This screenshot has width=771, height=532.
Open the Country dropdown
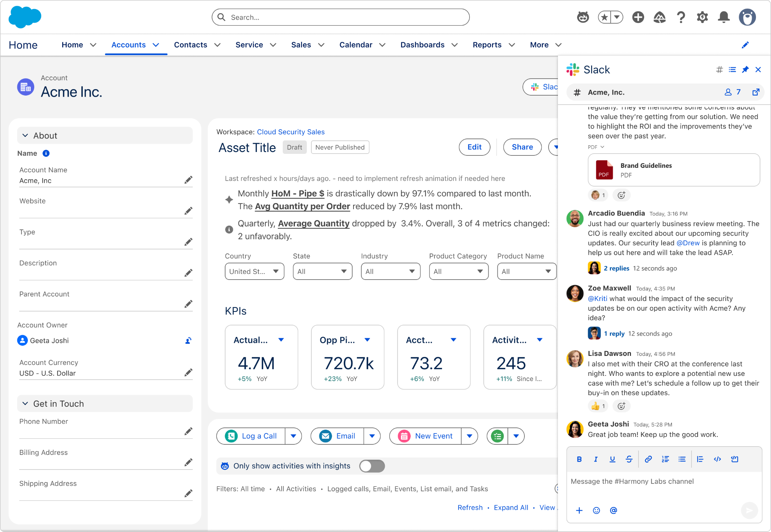click(254, 271)
